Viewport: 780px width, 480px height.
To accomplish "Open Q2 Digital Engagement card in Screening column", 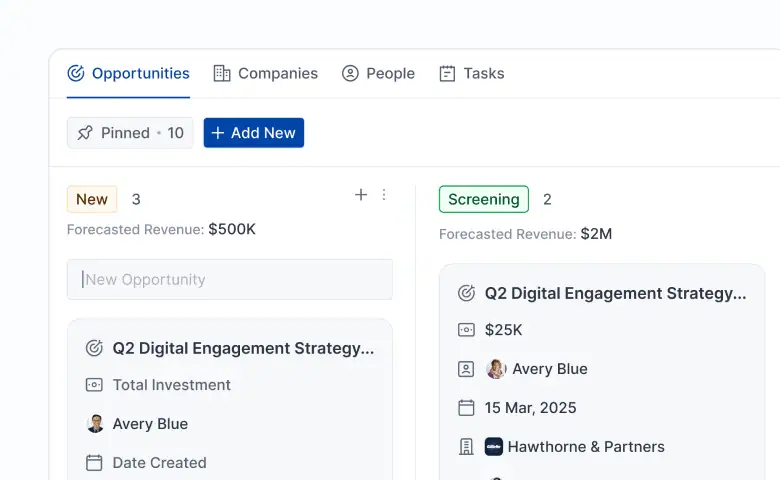I will pos(615,293).
